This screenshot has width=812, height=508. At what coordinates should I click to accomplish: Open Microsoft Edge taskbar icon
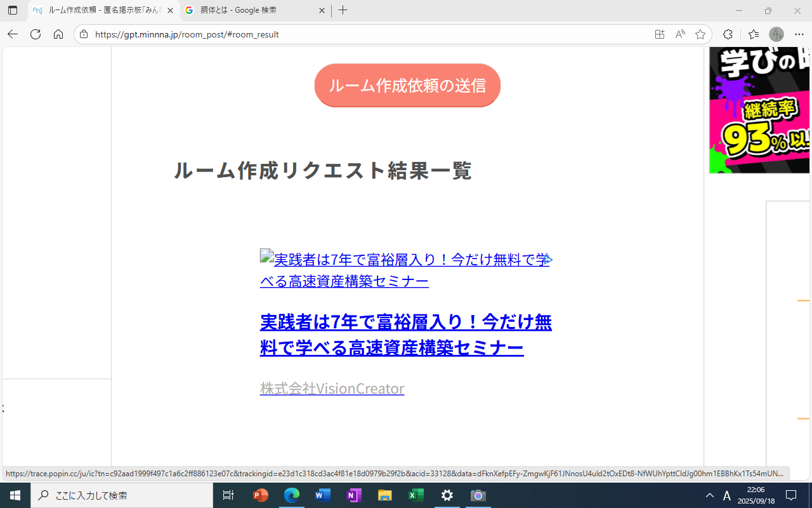pos(292,495)
